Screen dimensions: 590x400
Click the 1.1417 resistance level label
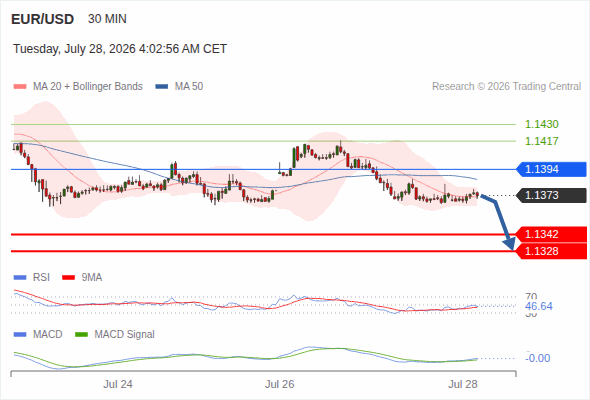click(x=542, y=141)
